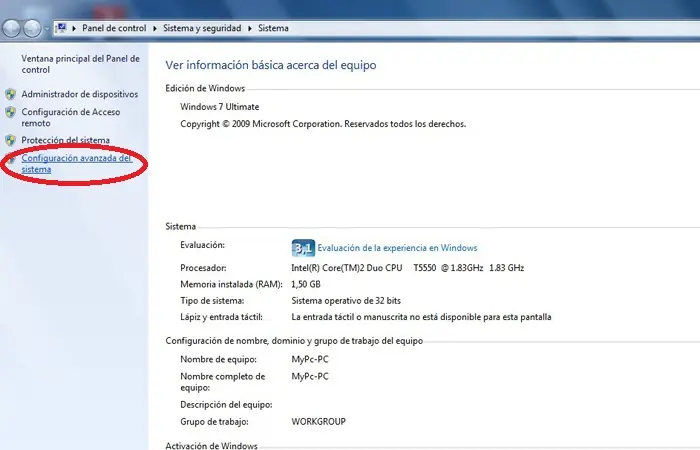Expand arrow before Panel de control breadcrumb
This screenshot has width=700, height=450.
[74, 28]
